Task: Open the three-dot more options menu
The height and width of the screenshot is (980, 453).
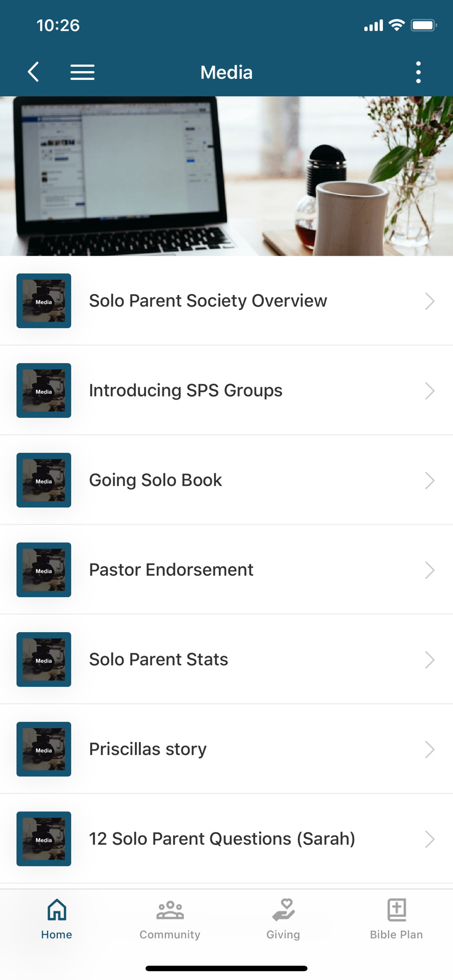Action: pos(418,72)
